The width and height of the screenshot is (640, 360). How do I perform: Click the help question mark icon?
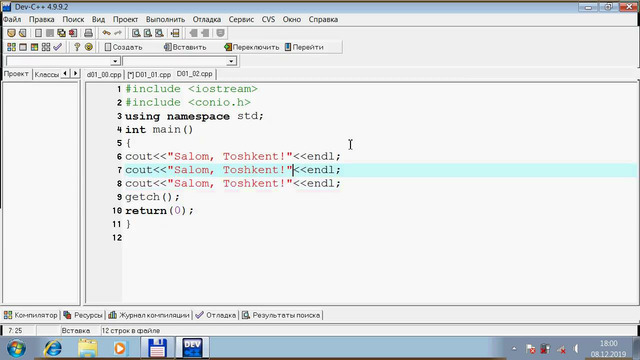coord(77,47)
